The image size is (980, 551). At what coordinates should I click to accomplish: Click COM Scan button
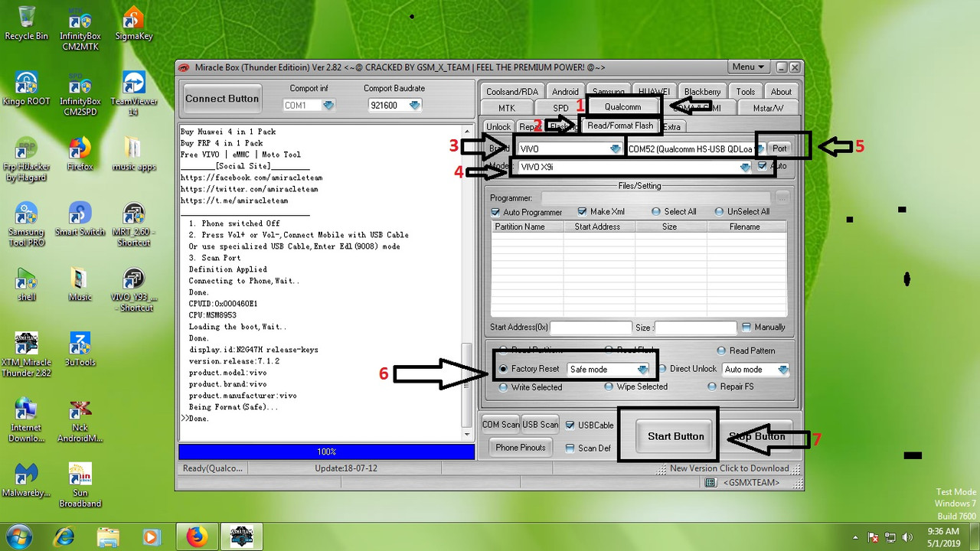[501, 425]
